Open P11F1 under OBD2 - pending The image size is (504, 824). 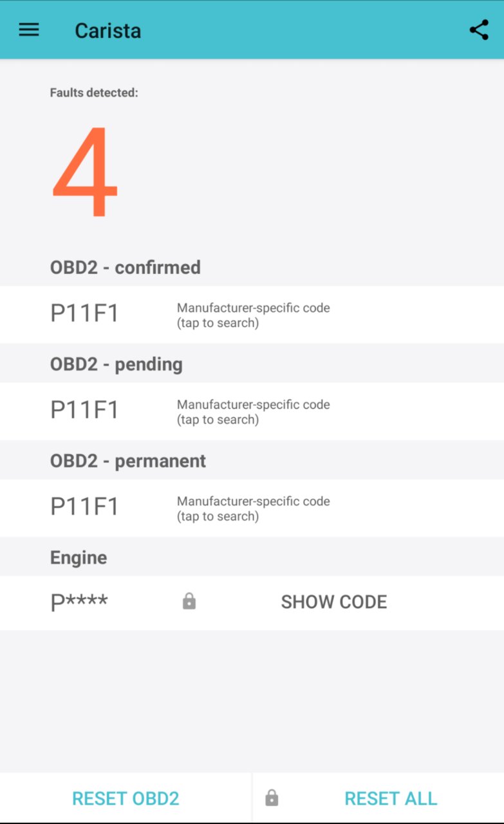pos(252,411)
